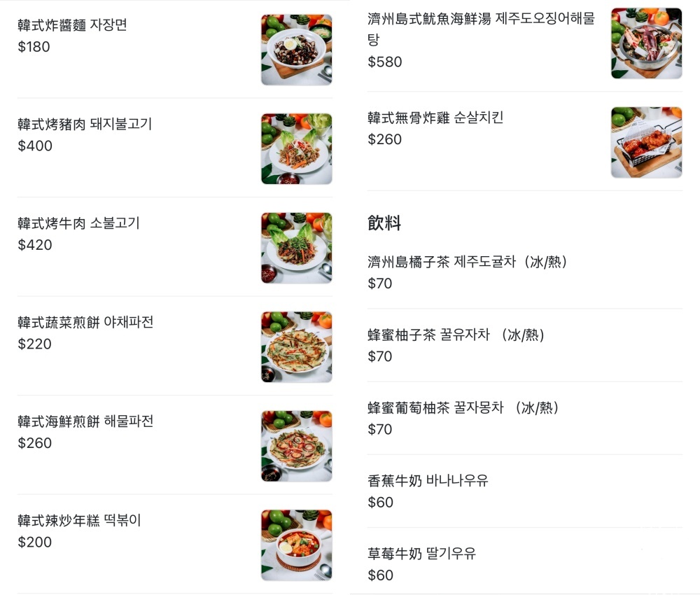Select 濟州島橘子茶 Jeju tangerine tea drink
Viewport: 700px width, 595px height.
tap(467, 262)
